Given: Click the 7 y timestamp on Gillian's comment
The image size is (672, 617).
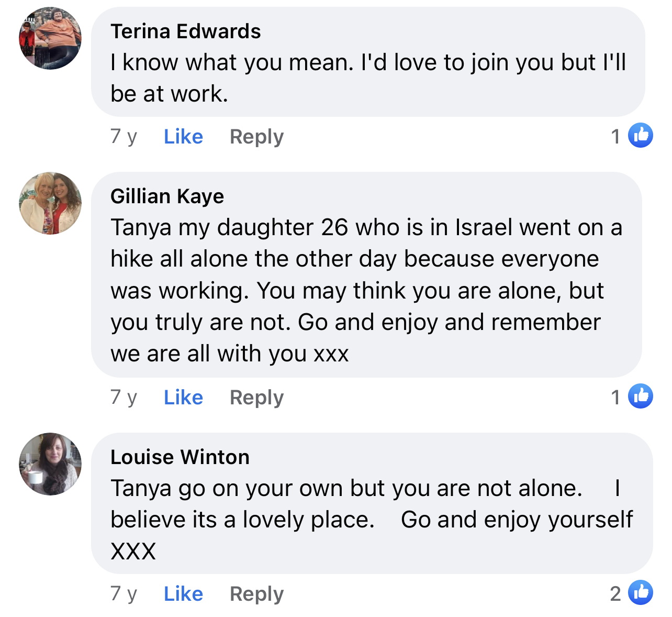Looking at the screenshot, I should (x=124, y=398).
